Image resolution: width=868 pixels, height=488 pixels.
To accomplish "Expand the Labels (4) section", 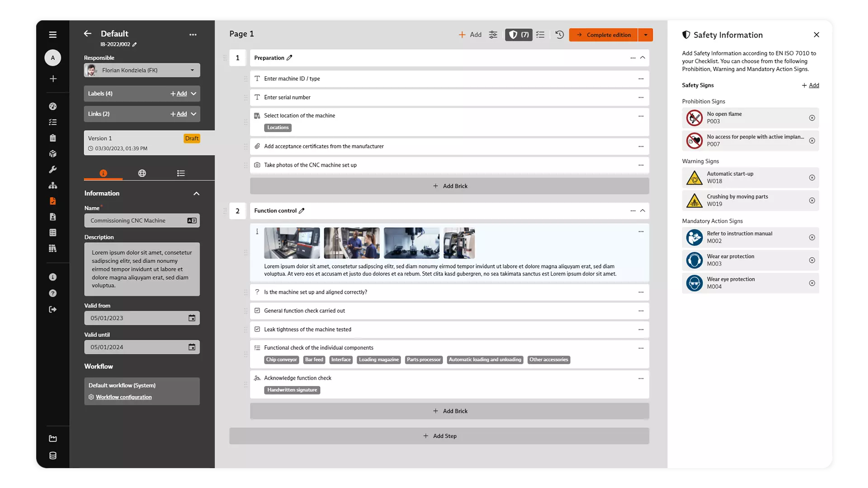I will tap(194, 94).
